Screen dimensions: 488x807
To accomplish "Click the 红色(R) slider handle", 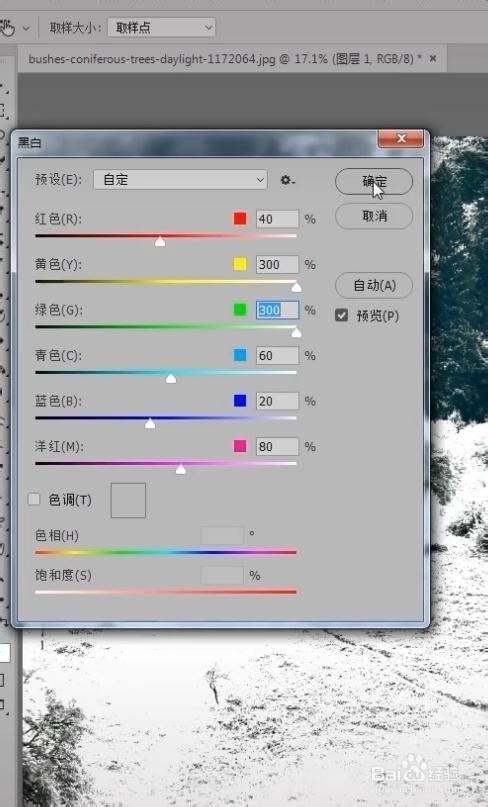I will [x=160, y=241].
